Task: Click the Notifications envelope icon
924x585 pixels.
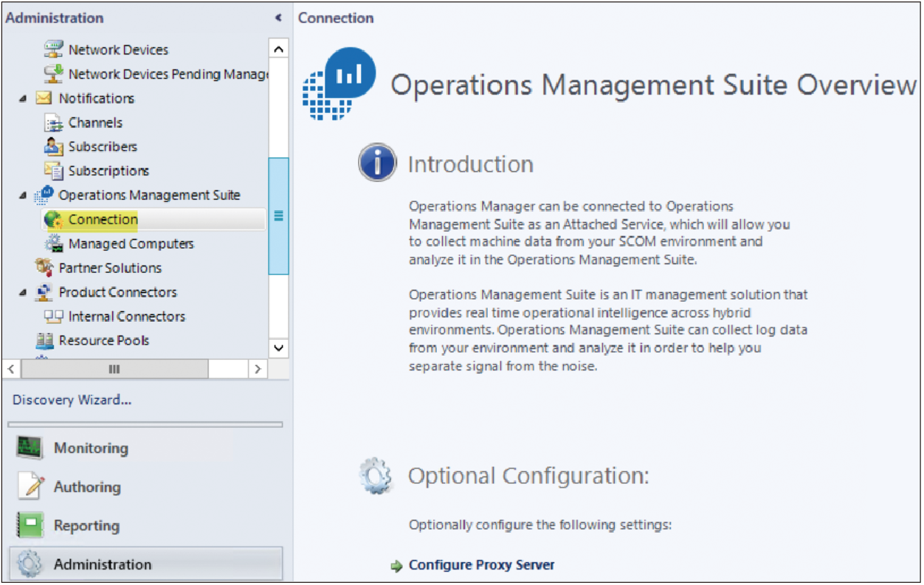Action: 44,98
